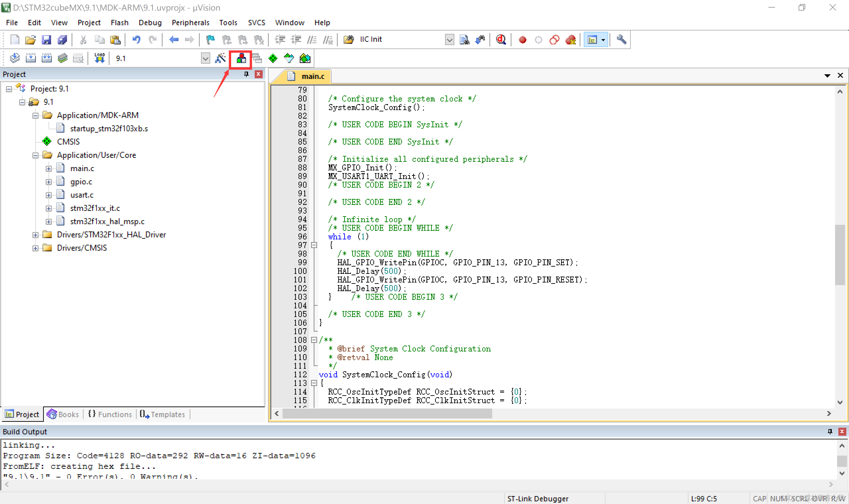Click the Save All icon
Image resolution: width=849 pixels, height=504 pixels.
tap(62, 40)
